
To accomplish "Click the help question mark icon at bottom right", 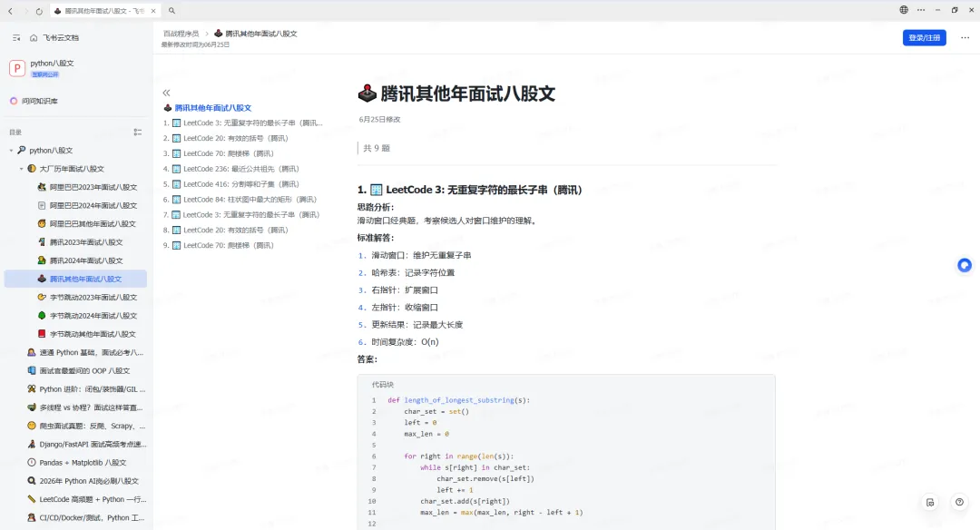I will tap(959, 502).
